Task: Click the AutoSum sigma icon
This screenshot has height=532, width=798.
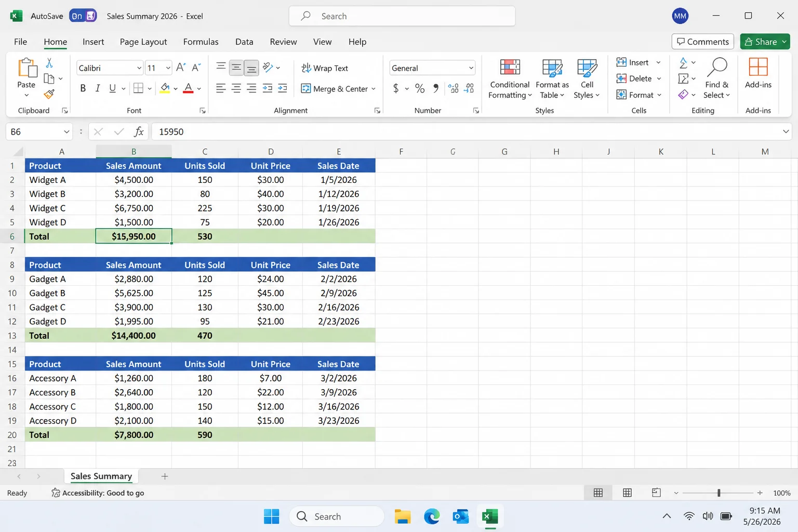Action: coord(683,63)
